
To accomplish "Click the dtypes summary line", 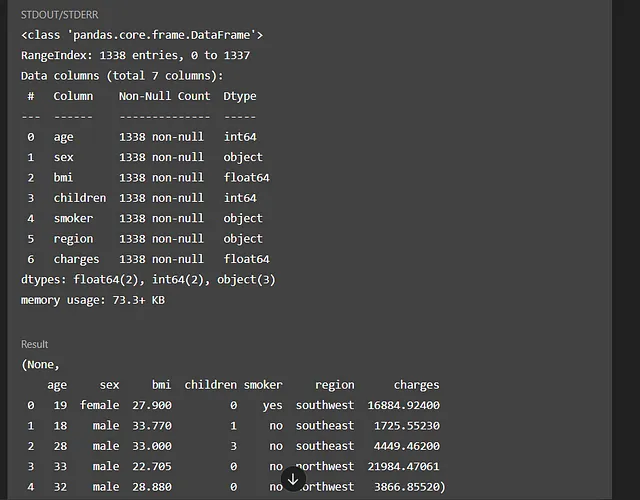I will 148,280.
